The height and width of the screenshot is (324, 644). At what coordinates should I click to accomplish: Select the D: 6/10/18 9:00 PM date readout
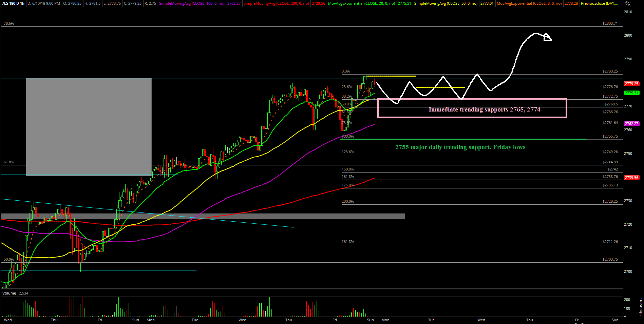tap(44, 3)
